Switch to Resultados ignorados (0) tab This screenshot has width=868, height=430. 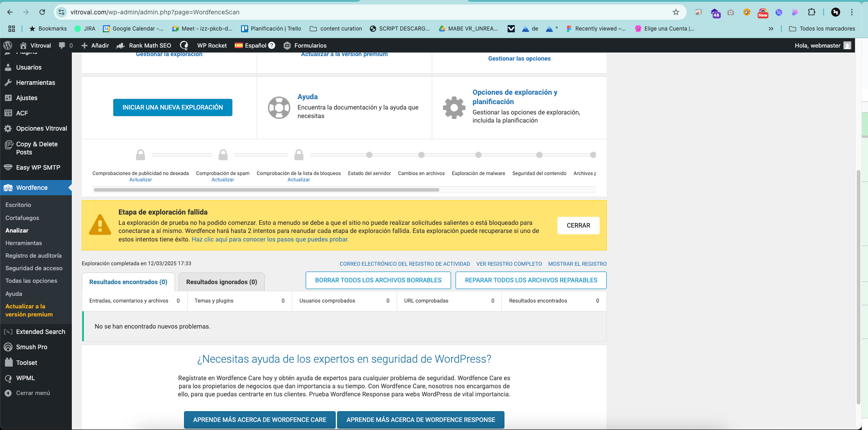(x=222, y=282)
